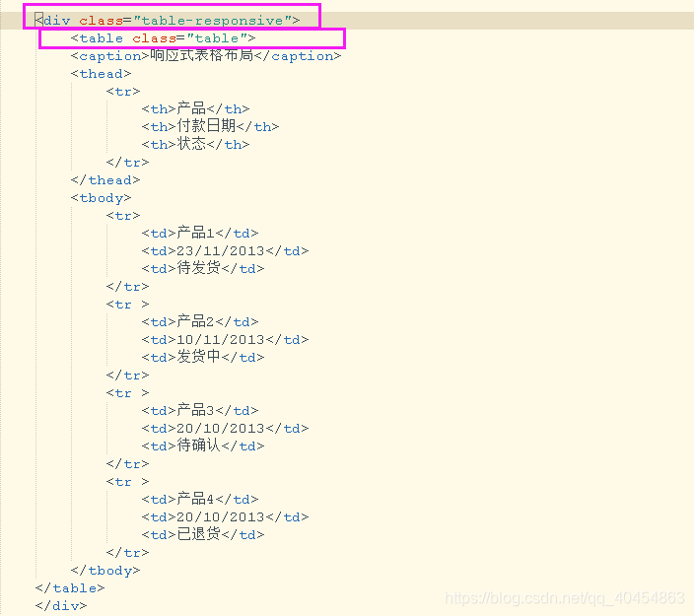Click the th line containing 产品
Screen dimensions: 694x616
[195, 108]
